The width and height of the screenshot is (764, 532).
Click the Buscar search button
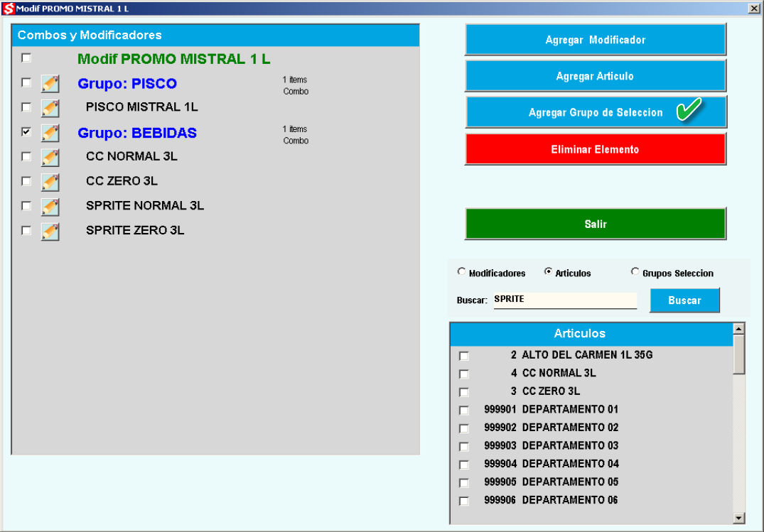pyautogui.click(x=684, y=300)
